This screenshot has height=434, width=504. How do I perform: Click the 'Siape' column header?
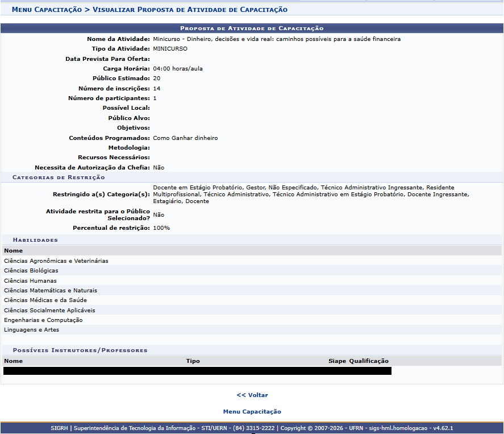coord(337,361)
